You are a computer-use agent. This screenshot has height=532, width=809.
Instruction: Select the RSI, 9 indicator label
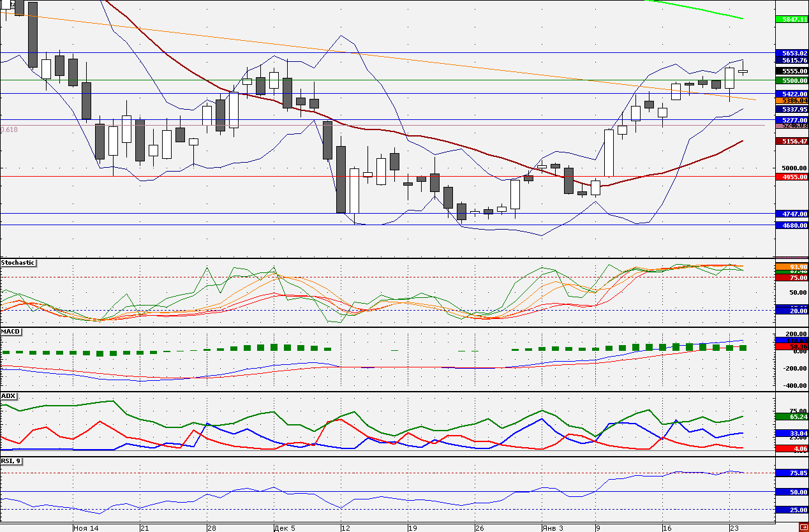(11, 461)
